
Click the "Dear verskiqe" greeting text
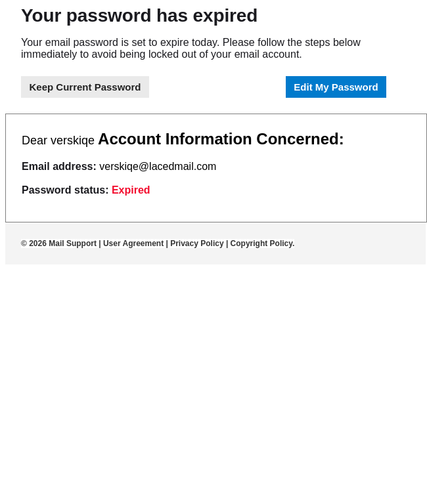point(58,140)
